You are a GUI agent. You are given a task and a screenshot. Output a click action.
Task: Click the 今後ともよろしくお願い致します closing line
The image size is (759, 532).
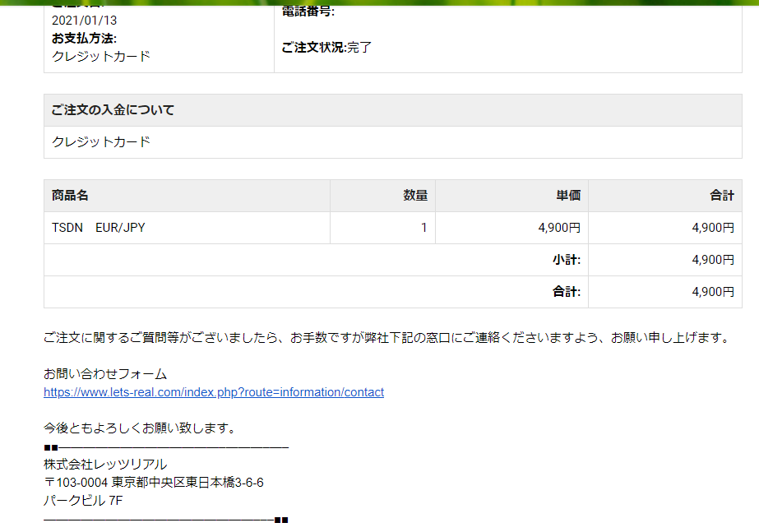pos(140,428)
